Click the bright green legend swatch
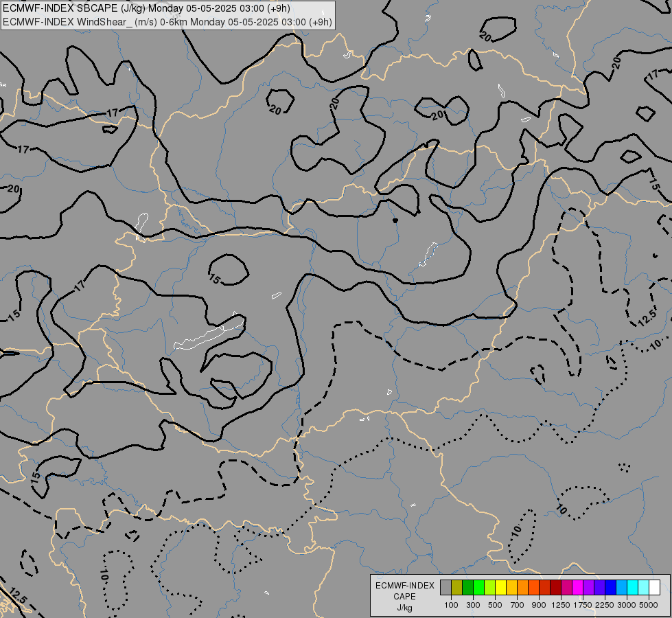This screenshot has width=672, height=618. click(x=478, y=588)
